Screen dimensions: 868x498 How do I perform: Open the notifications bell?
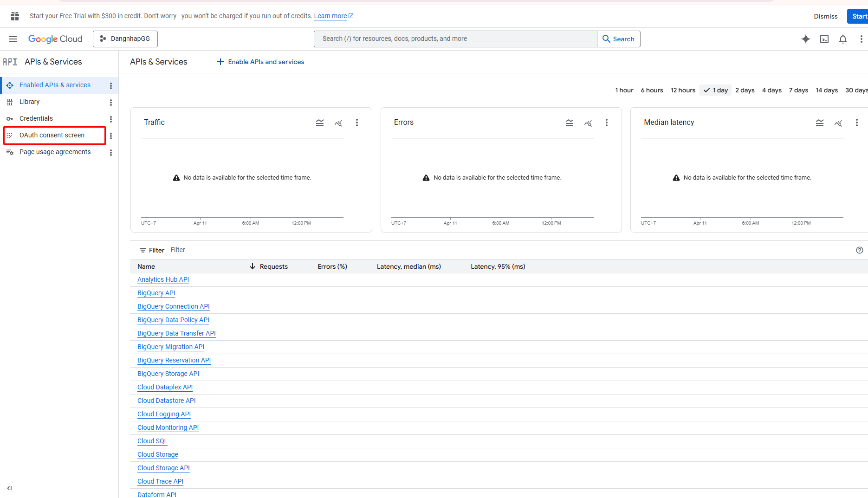coord(843,39)
